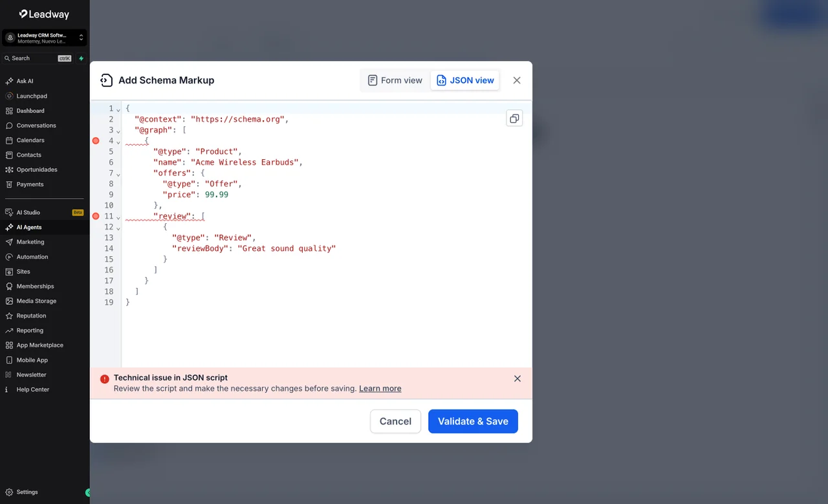This screenshot has height=504, width=828.
Task: Copy JSON code with copy icon
Action: point(514,118)
